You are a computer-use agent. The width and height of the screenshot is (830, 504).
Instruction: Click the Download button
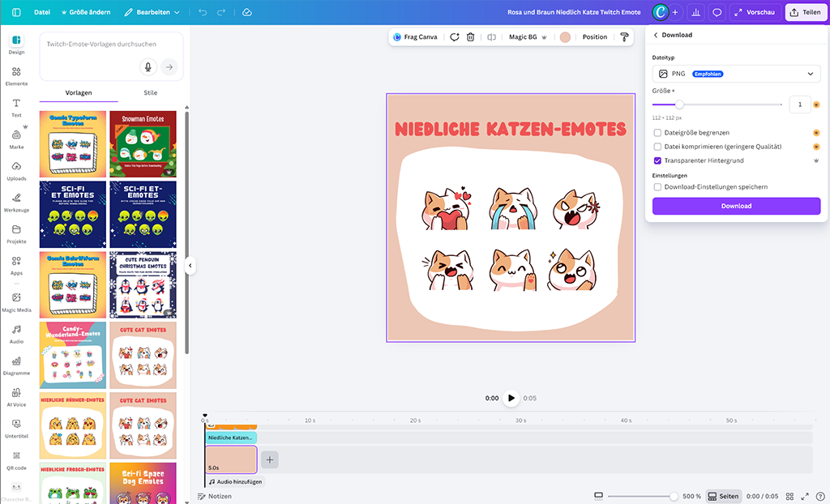pyautogui.click(x=736, y=207)
